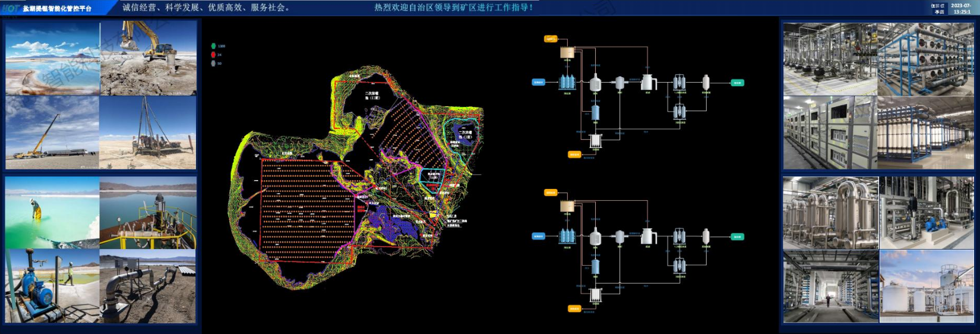
Task: Select the upper diagram's tan sedimentation tank
Action: pos(567,52)
